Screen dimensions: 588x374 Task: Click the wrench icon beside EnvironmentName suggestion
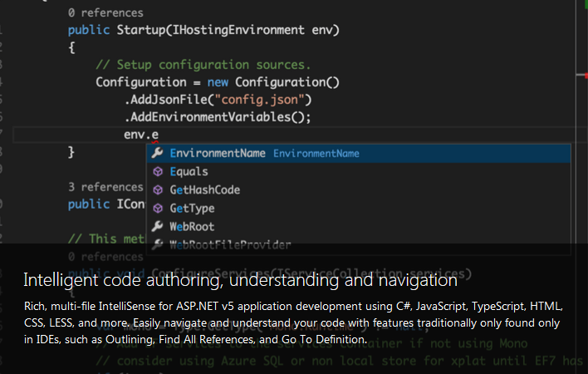(158, 154)
